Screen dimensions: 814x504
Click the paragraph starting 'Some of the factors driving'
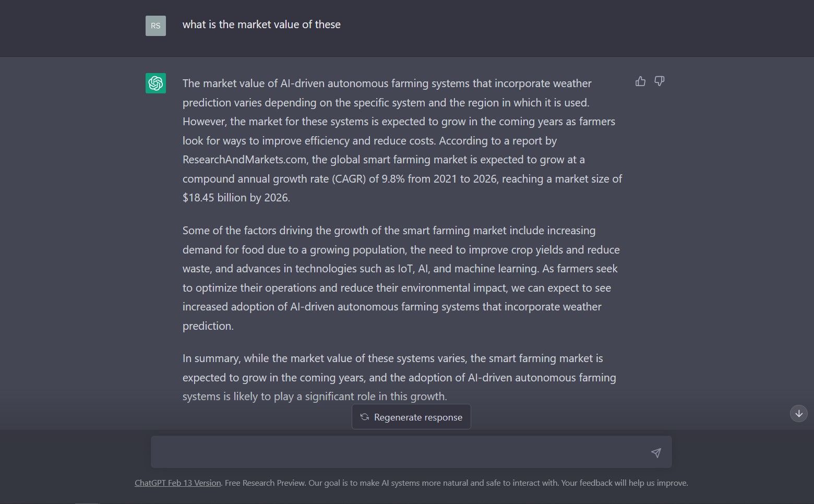401,278
